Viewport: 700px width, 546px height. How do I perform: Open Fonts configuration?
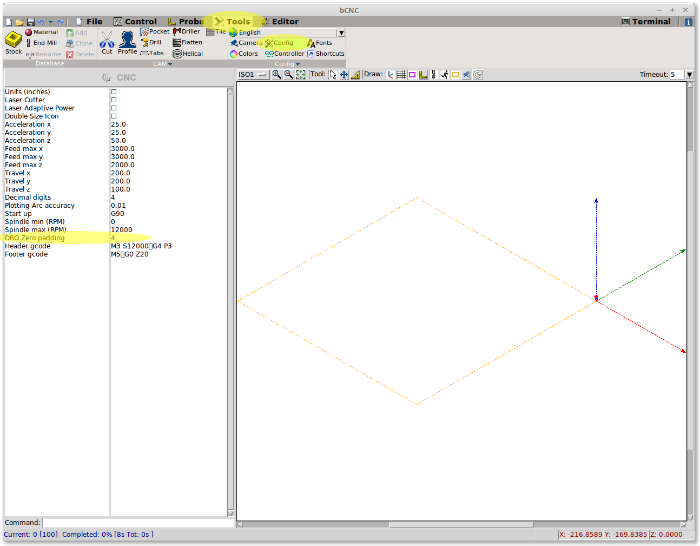tap(320, 43)
